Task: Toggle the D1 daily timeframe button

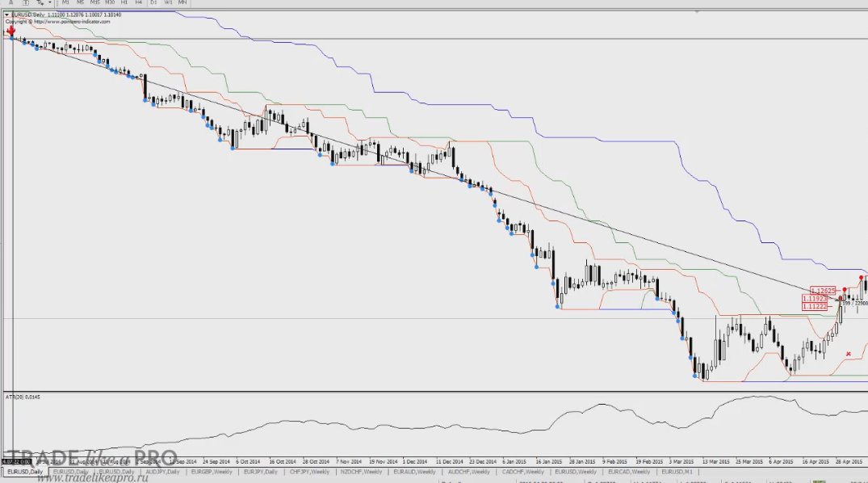Action: click(153, 2)
